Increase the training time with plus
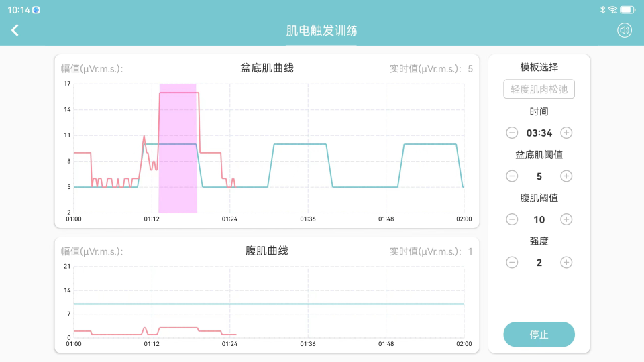644x362 pixels. point(566,133)
